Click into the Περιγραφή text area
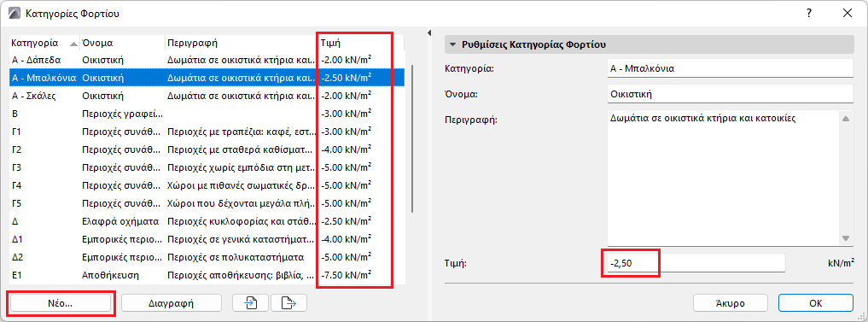 (x=724, y=178)
